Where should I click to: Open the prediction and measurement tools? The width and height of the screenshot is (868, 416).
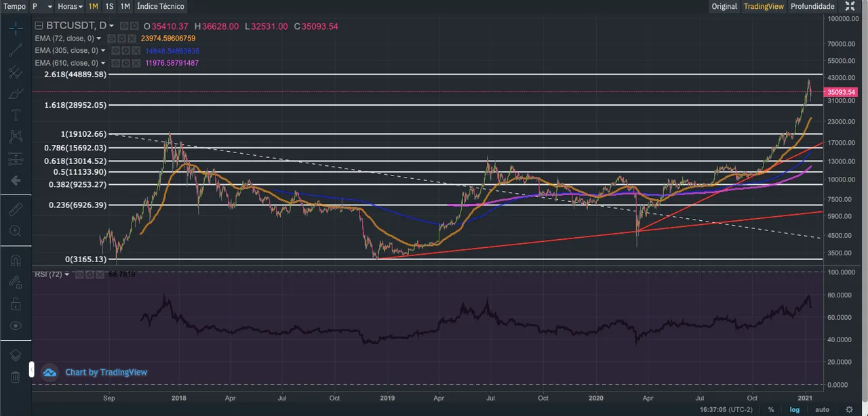[16, 159]
